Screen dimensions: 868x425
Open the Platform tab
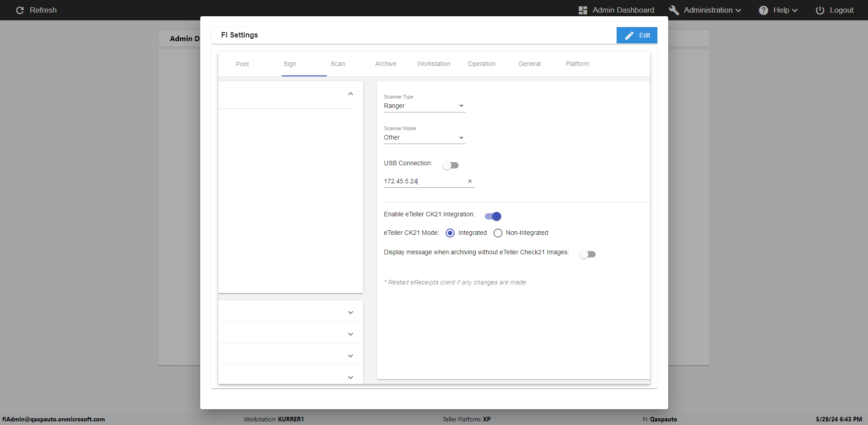(x=577, y=64)
